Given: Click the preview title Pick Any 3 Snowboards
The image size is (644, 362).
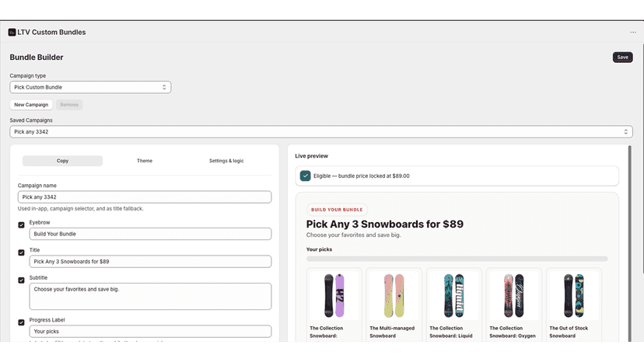Looking at the screenshot, I should (385, 224).
